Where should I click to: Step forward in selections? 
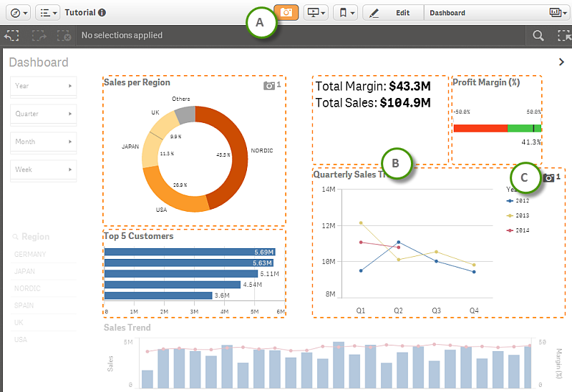click(x=38, y=35)
